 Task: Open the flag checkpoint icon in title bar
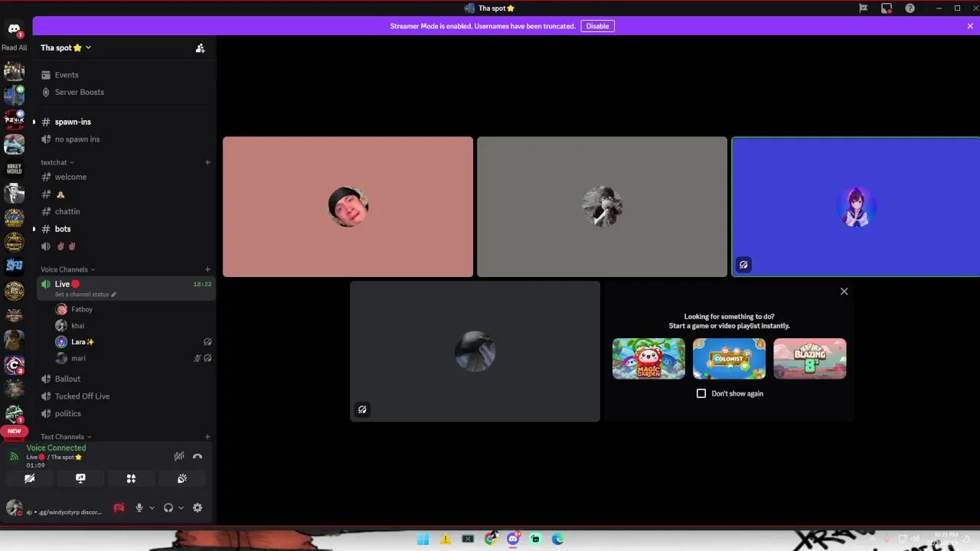(x=863, y=8)
